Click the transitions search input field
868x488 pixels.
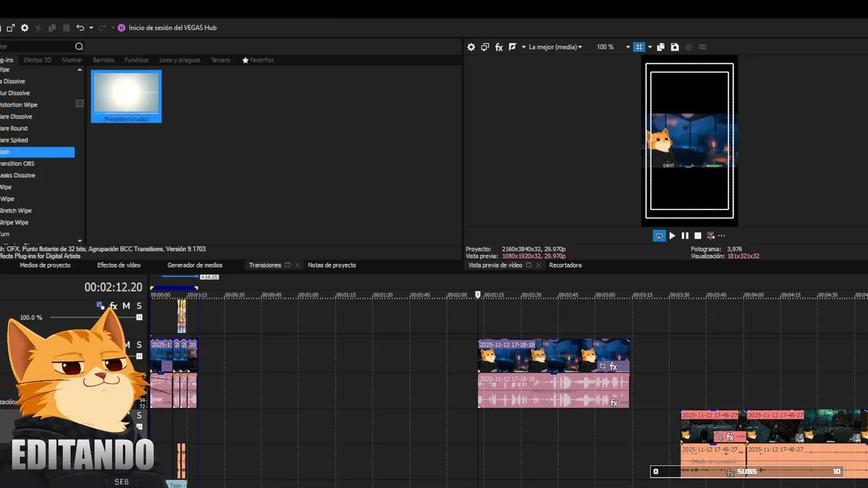[37, 47]
